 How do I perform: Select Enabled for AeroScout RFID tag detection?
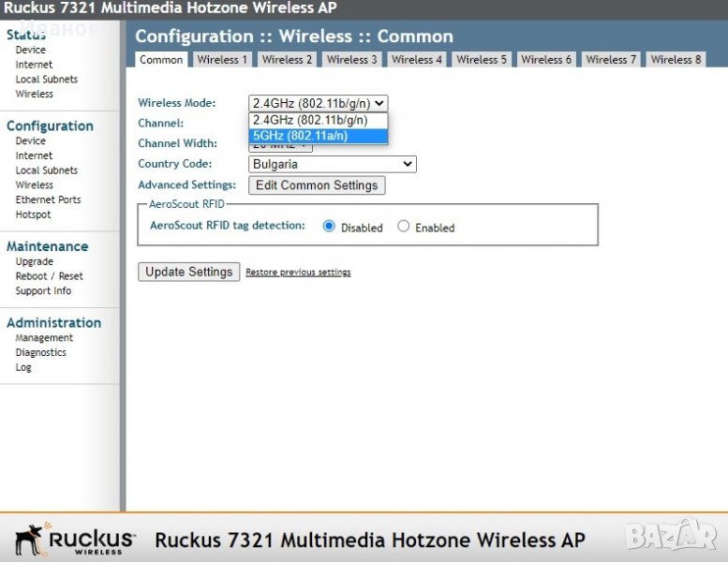(x=403, y=227)
